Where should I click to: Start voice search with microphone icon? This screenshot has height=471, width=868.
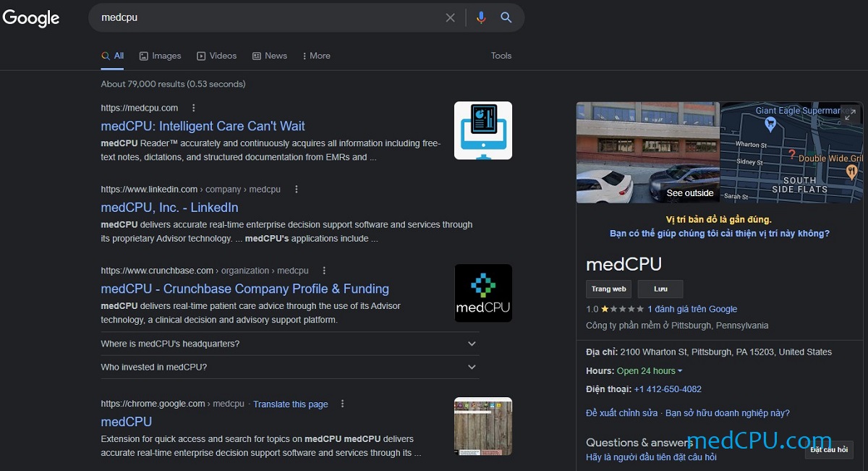[481, 17]
